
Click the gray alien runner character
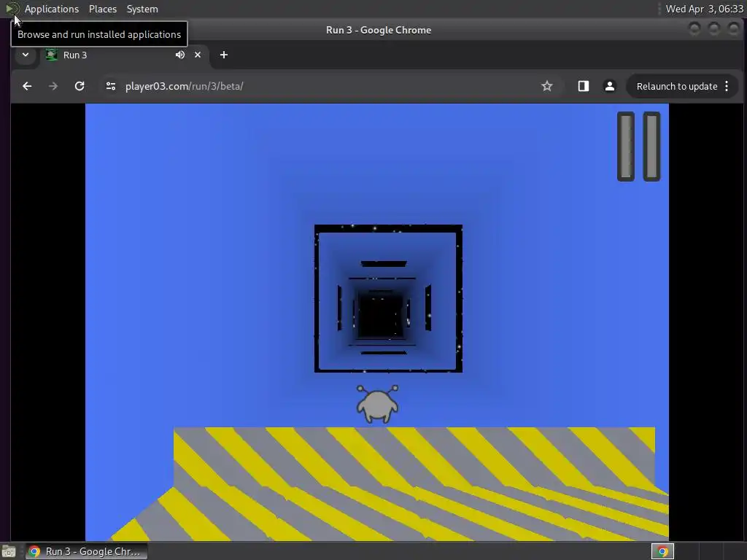[x=377, y=404]
